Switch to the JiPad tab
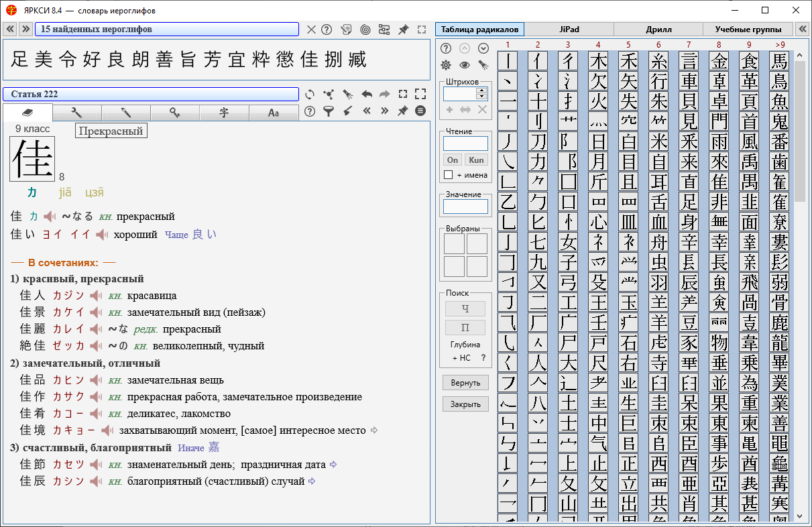The height and width of the screenshot is (527, 812). 569,30
